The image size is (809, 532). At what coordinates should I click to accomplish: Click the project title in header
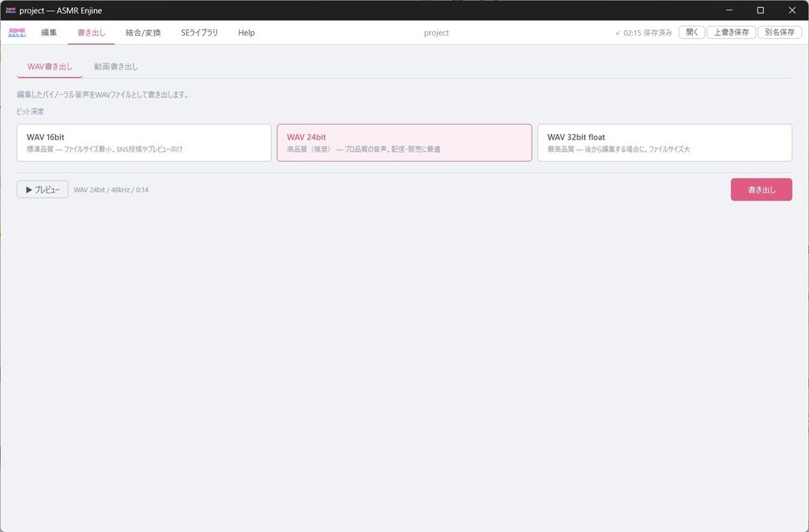click(436, 32)
